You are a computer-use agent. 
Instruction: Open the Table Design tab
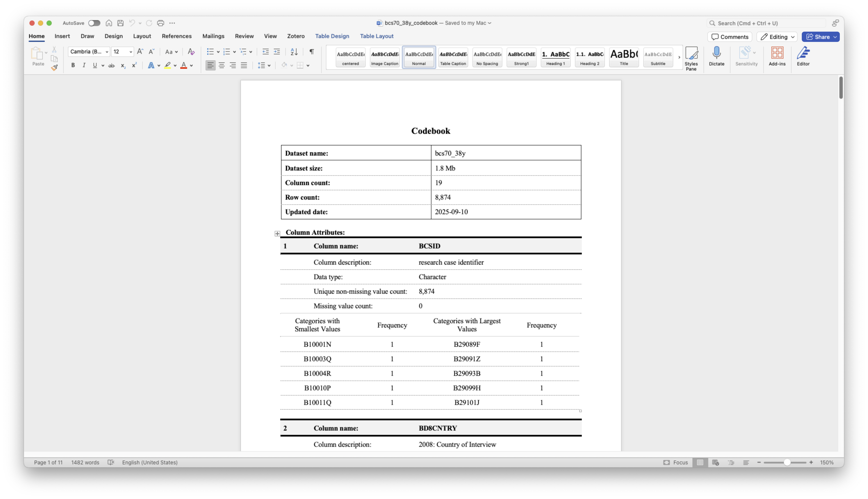click(332, 36)
